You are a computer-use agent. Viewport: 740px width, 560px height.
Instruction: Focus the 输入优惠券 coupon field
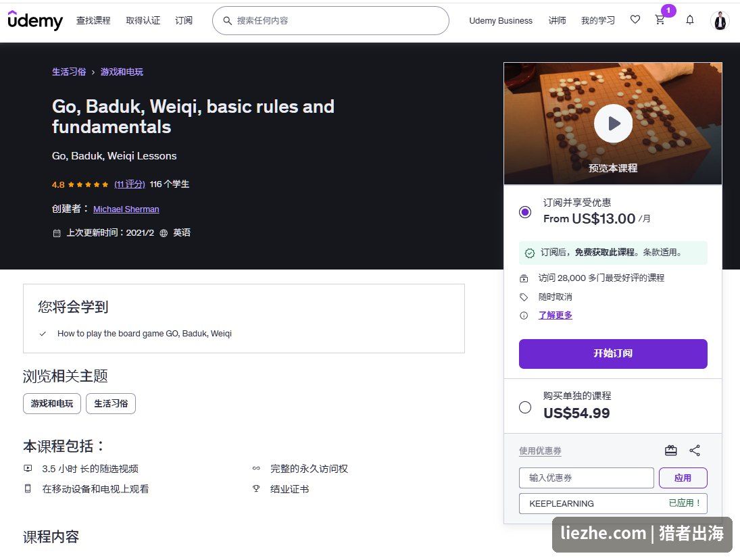tap(586, 478)
